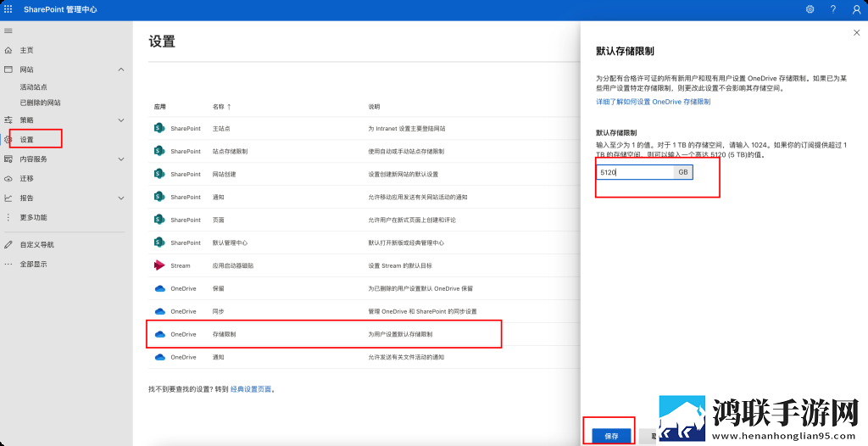The image size is (868, 446).
Task: Click OneDrive icon in 存储限制 row
Action: tap(159, 334)
